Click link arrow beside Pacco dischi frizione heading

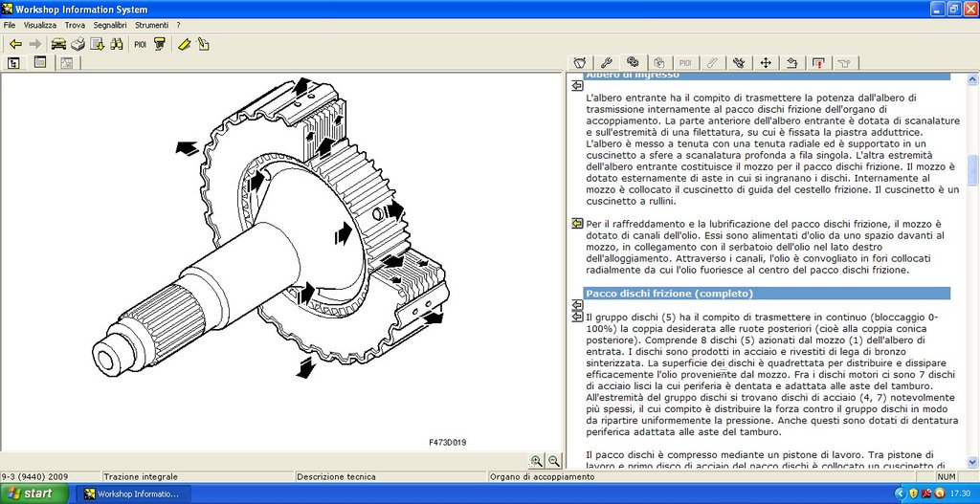click(577, 305)
